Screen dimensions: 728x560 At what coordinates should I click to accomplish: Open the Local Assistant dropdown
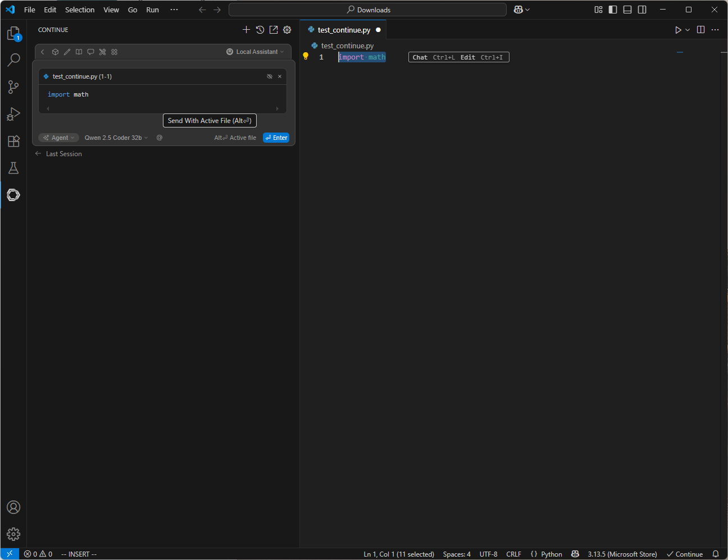coord(256,52)
